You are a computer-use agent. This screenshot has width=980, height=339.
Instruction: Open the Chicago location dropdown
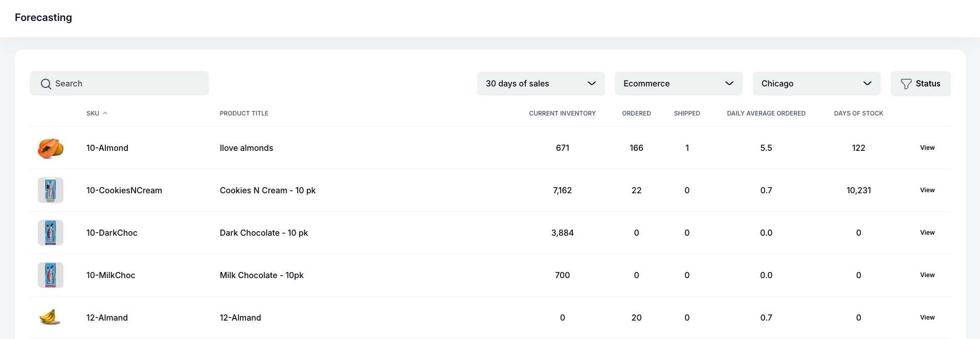(x=816, y=83)
